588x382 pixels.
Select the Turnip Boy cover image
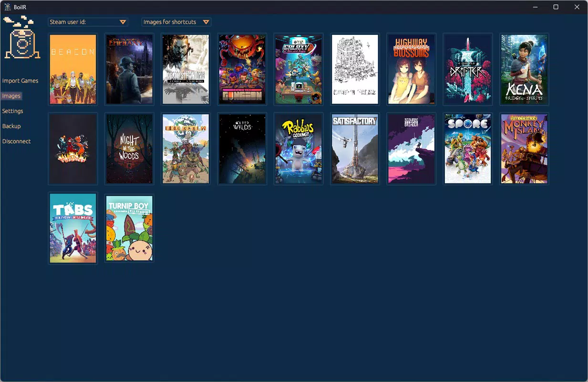click(129, 228)
